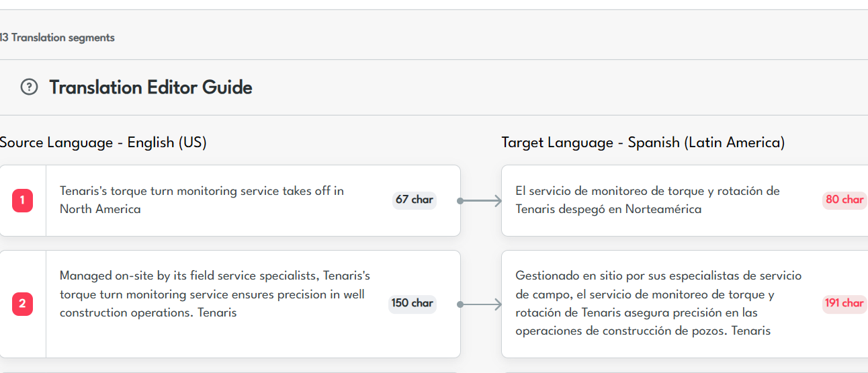
Task: Click the arrowhead pointing to segment 1 translation
Action: click(497, 201)
